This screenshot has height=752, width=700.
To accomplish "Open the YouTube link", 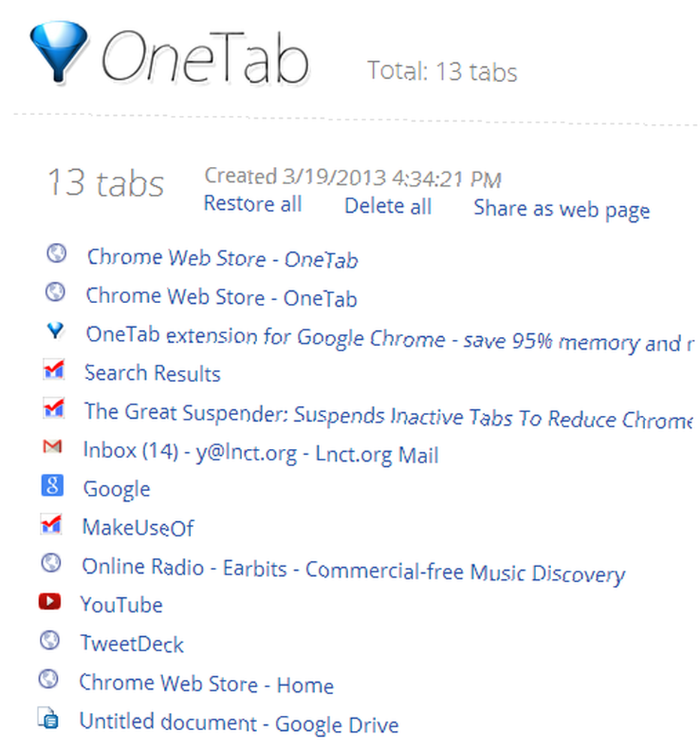I will [121, 605].
